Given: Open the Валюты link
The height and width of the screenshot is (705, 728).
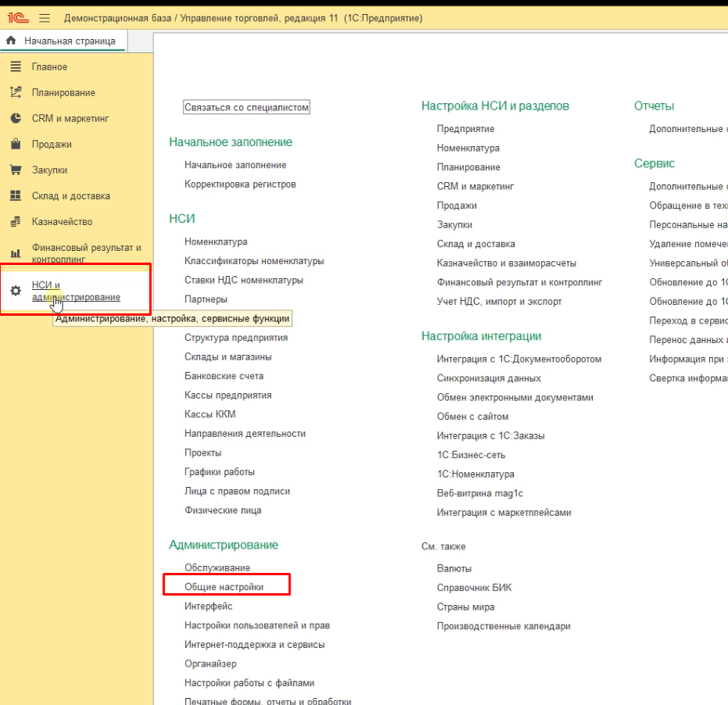Looking at the screenshot, I should click(454, 568).
